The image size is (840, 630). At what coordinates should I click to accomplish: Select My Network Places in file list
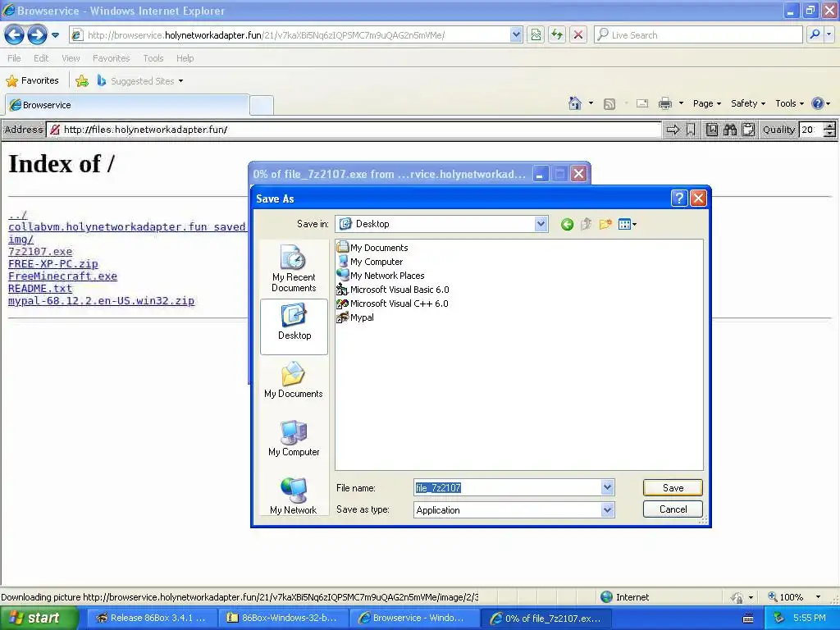tap(381, 276)
